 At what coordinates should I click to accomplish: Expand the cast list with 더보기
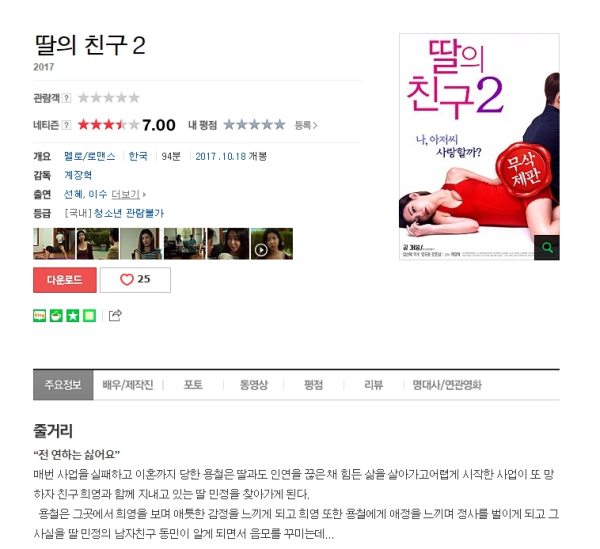[x=128, y=194]
